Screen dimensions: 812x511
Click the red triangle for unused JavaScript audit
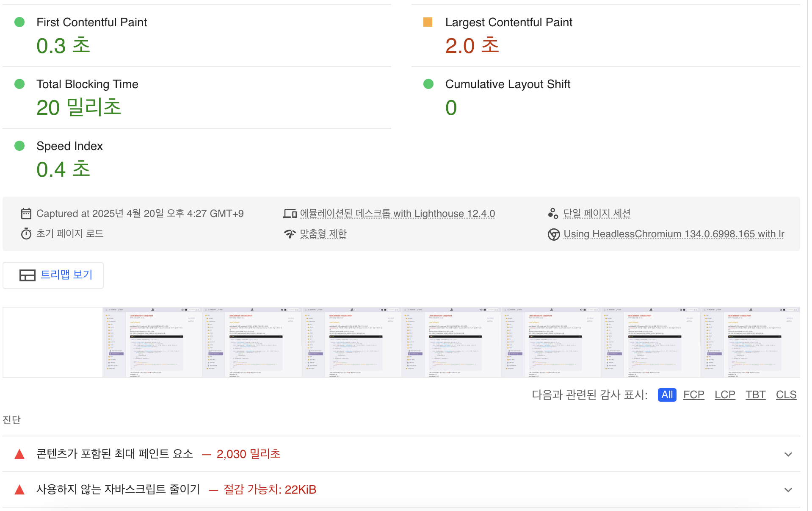tap(19, 490)
